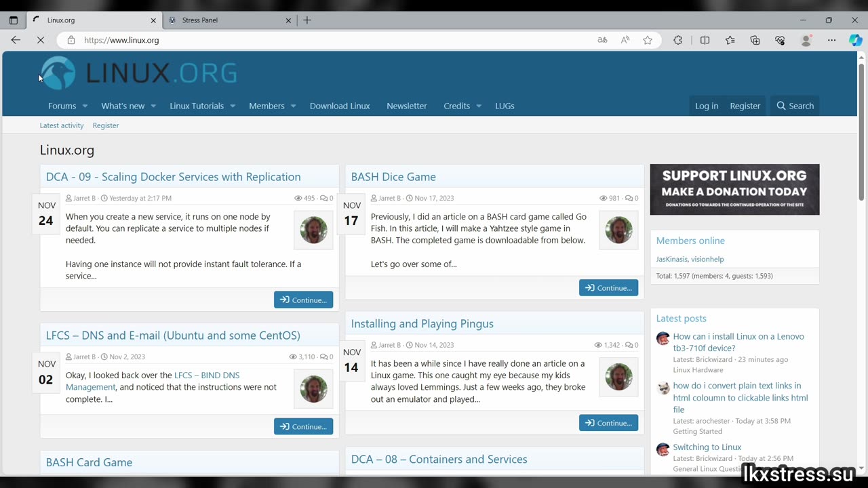This screenshot has height=488, width=868.
Task: Open DCA - 09 Scaling Docker Services title
Action: 174,177
